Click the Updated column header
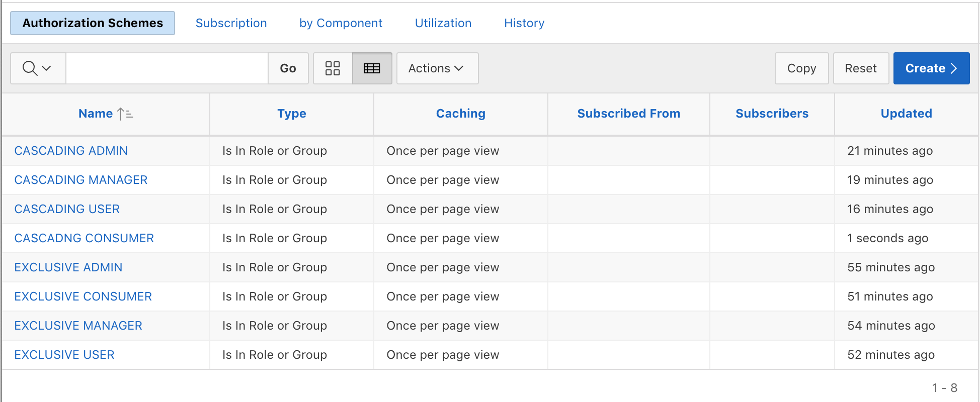This screenshot has height=402, width=980. 906,114
